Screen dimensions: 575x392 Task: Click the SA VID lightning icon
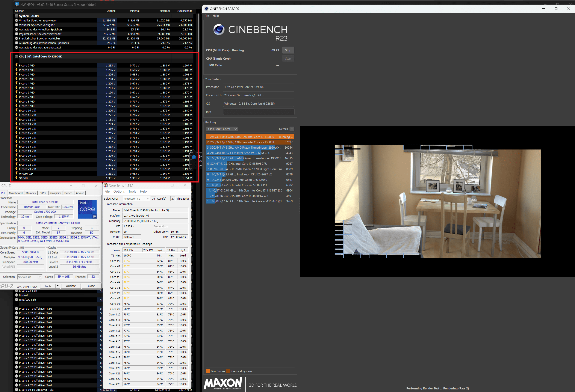17,178
